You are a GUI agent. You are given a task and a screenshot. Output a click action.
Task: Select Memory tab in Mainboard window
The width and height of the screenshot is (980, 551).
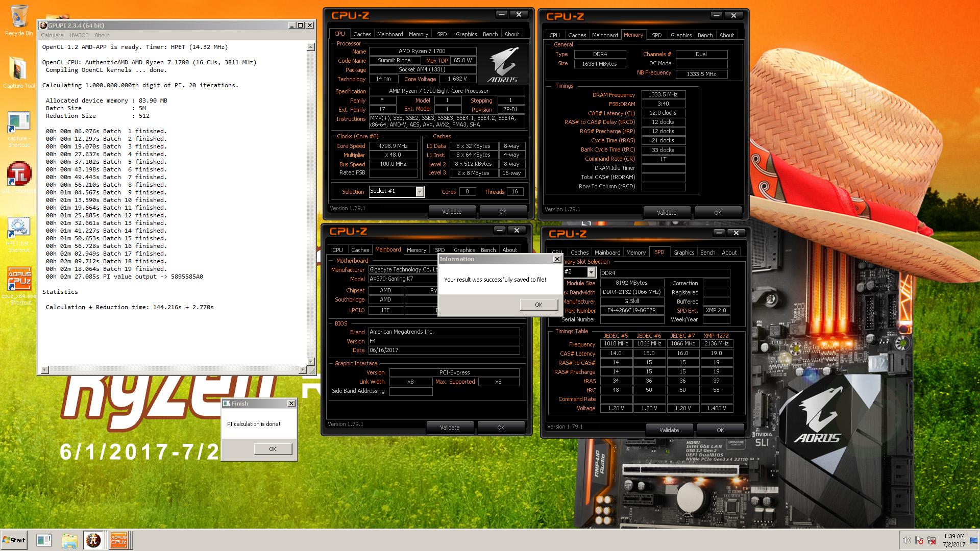coord(416,250)
